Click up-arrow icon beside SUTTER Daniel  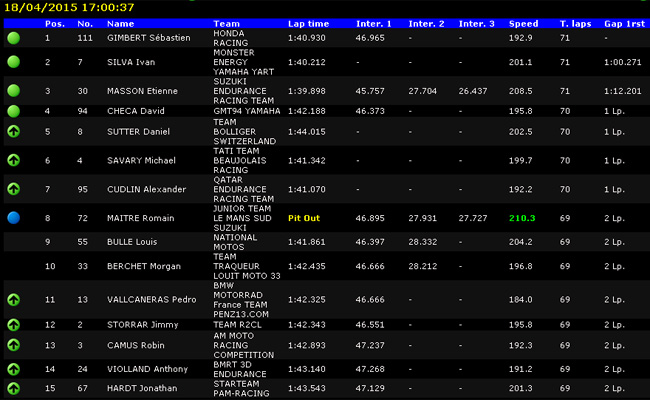point(14,131)
